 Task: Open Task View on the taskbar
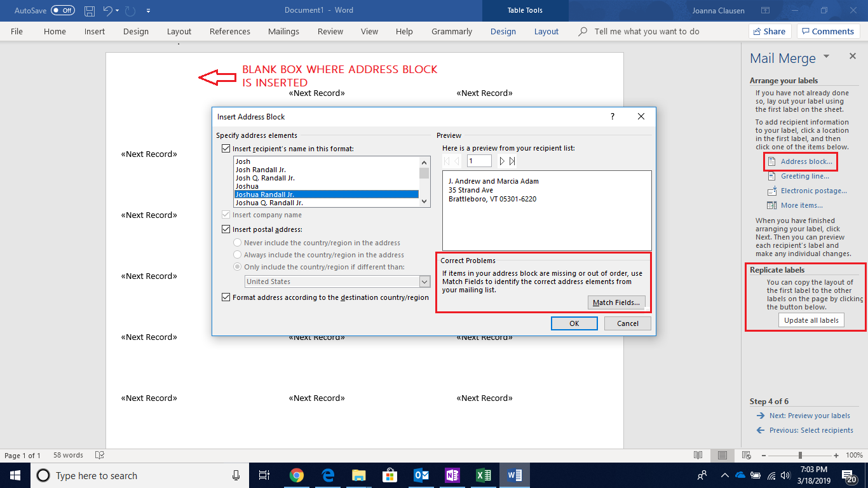tap(264, 475)
